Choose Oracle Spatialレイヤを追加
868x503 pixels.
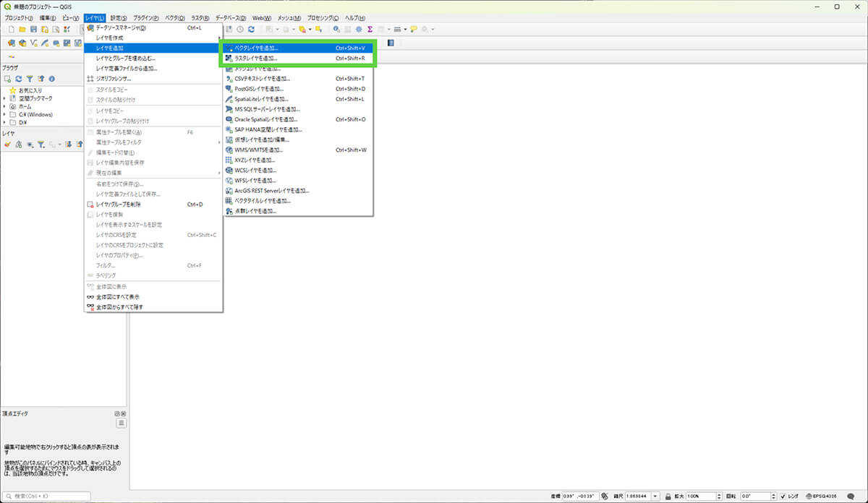[x=297, y=119]
